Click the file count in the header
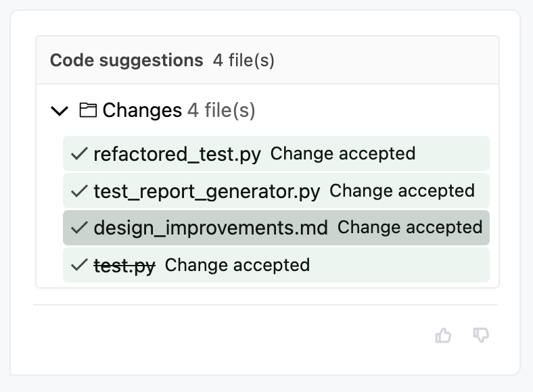The height and width of the screenshot is (392, 533). (244, 60)
